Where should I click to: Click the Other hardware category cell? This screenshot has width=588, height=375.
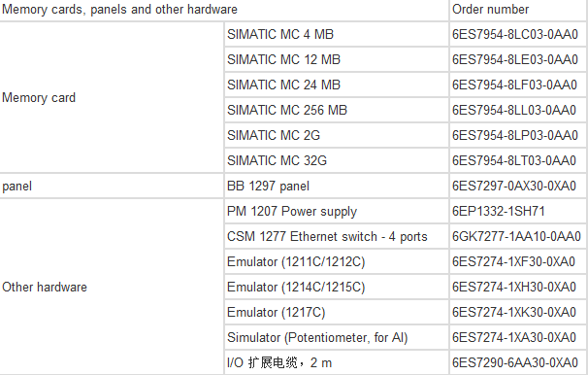point(112,288)
